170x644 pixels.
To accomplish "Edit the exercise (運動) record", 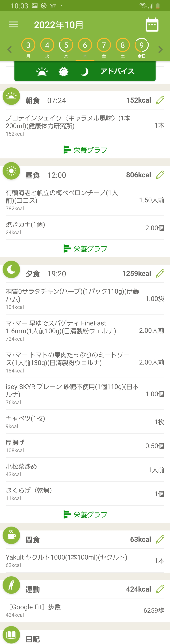I will click(160, 589).
